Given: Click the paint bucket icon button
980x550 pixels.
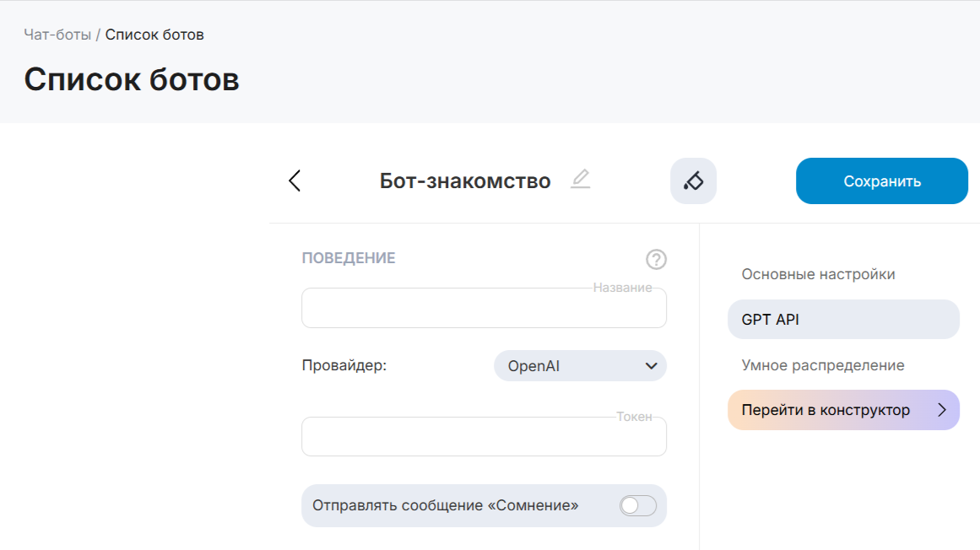Looking at the screenshot, I should pos(693,181).
